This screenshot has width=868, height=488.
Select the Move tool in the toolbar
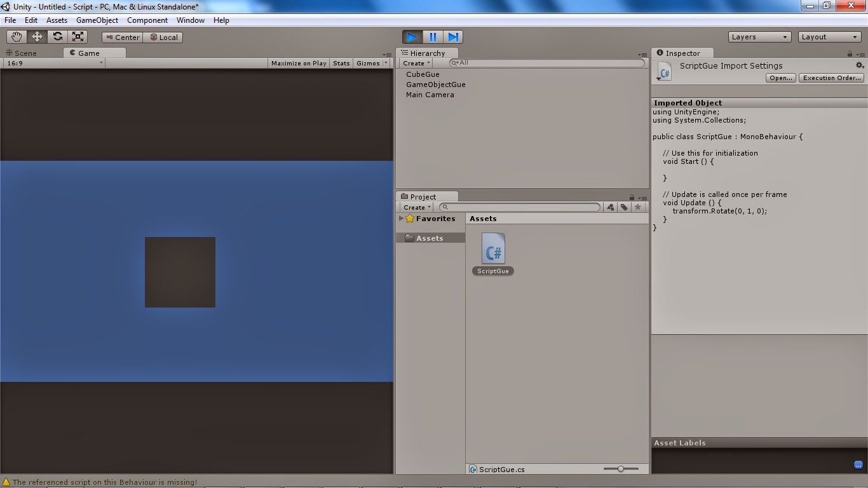[x=37, y=36]
